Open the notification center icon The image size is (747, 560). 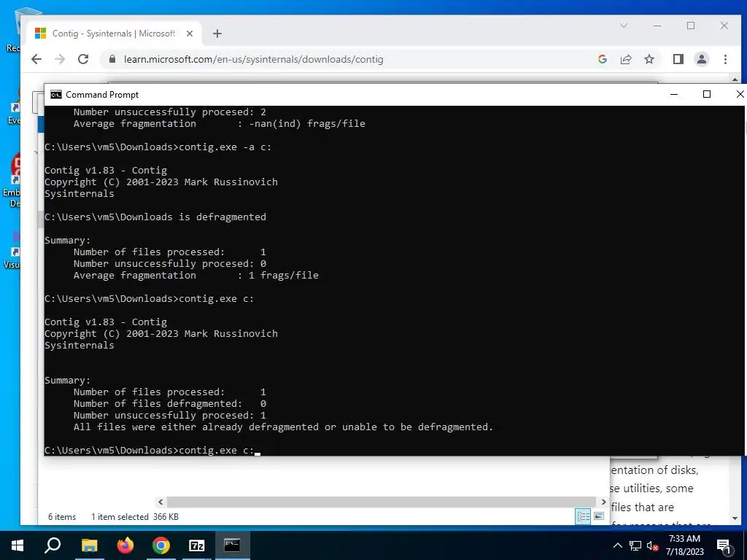(724, 545)
